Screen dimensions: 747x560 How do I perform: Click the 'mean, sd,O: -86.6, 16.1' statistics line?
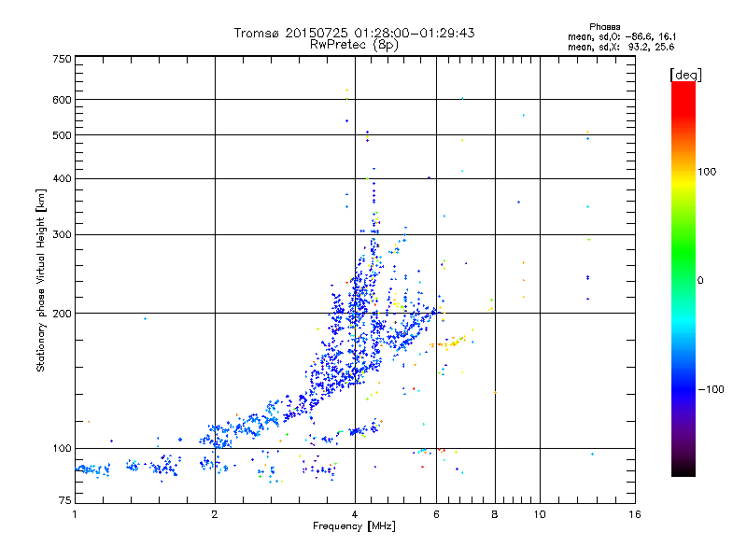pyautogui.click(x=622, y=36)
